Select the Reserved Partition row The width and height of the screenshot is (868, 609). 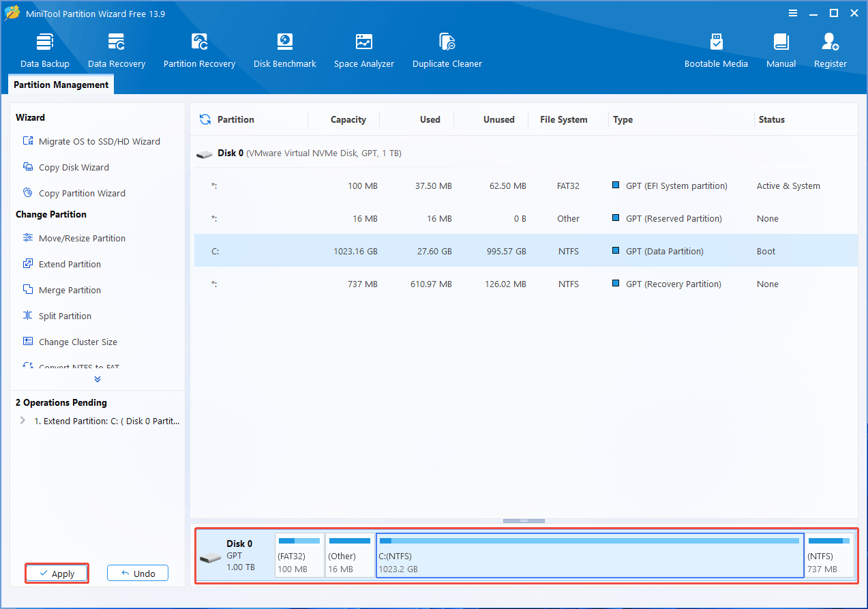pos(525,218)
